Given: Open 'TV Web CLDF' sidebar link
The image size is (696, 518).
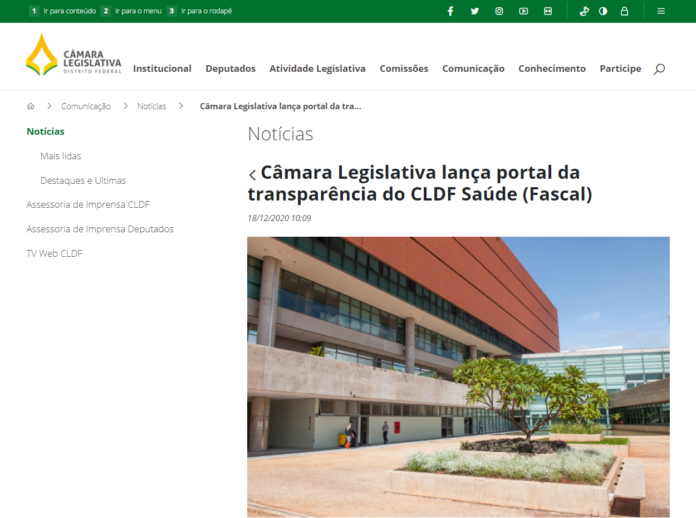Looking at the screenshot, I should (54, 253).
